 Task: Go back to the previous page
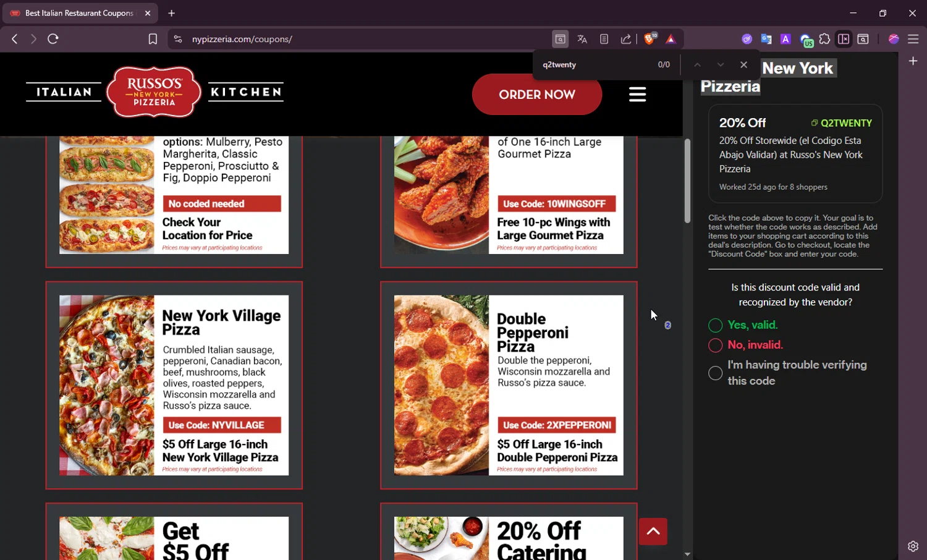point(15,39)
